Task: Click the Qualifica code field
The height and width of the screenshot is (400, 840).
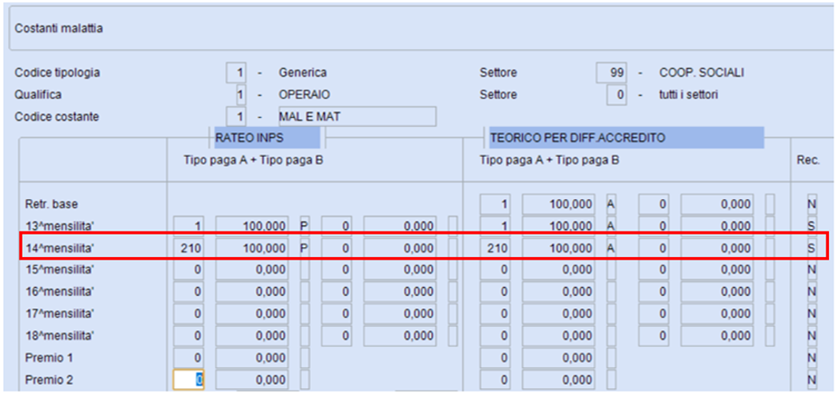Action: 241,95
